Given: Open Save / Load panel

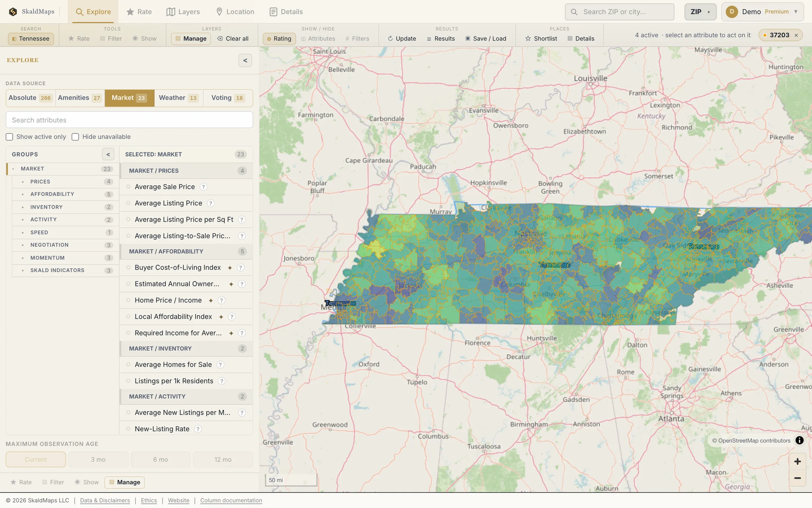Looking at the screenshot, I should pyautogui.click(x=486, y=38).
